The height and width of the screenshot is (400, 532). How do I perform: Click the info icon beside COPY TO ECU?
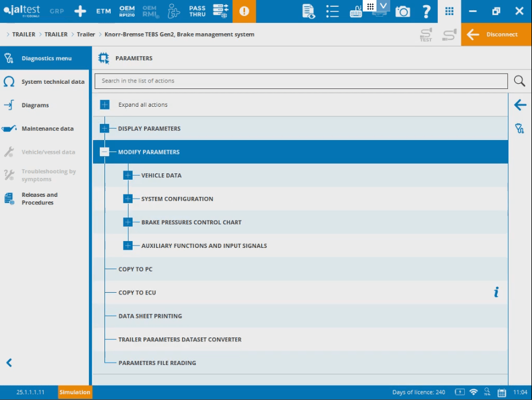click(496, 293)
